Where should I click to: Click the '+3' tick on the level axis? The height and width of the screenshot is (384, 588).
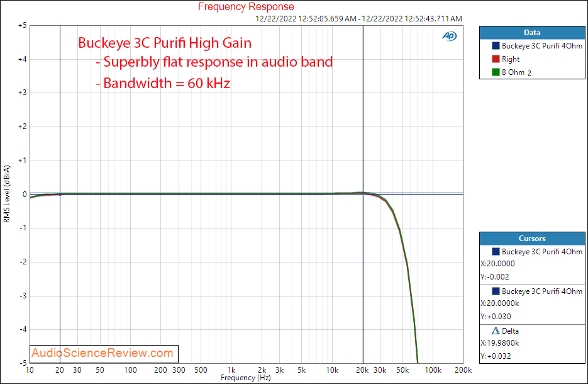click(23, 93)
